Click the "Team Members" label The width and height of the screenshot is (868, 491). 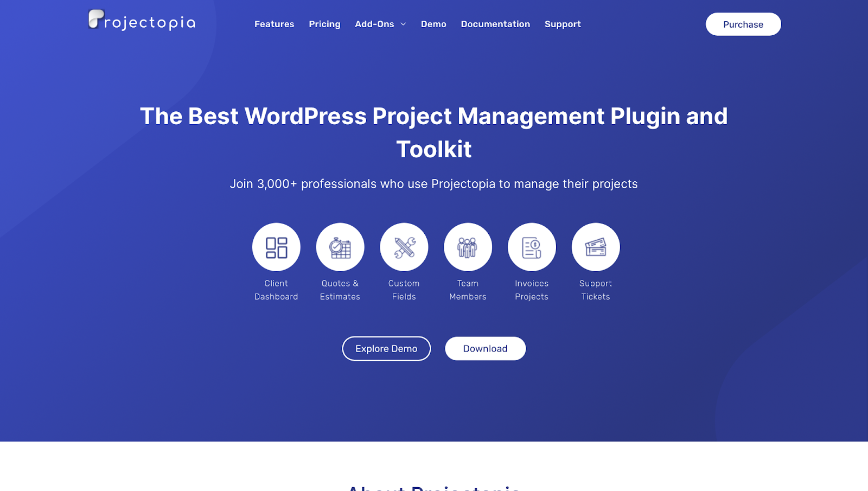click(468, 290)
